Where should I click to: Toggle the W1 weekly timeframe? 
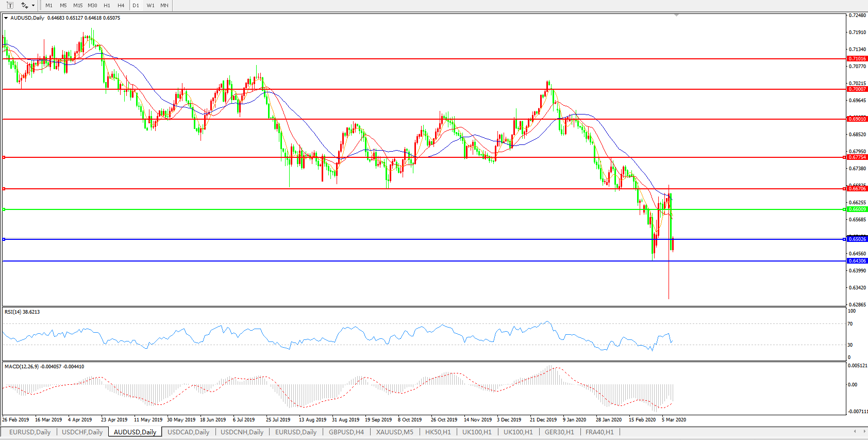coord(151,5)
